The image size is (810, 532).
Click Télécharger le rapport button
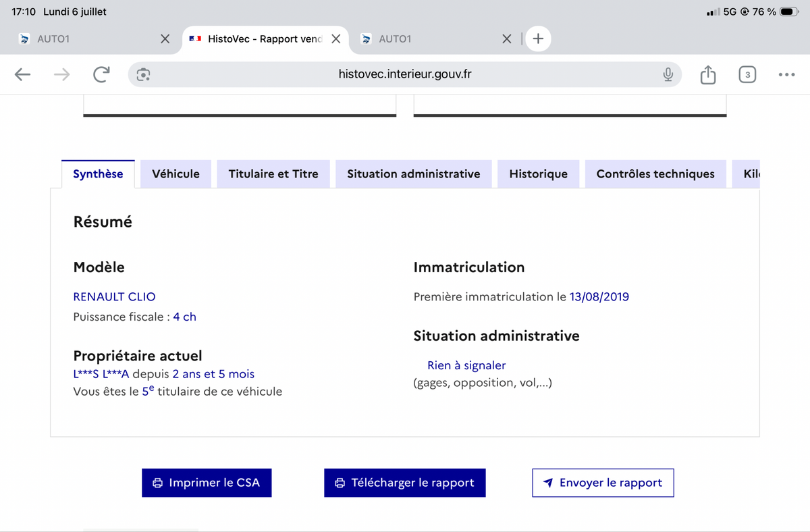(405, 483)
